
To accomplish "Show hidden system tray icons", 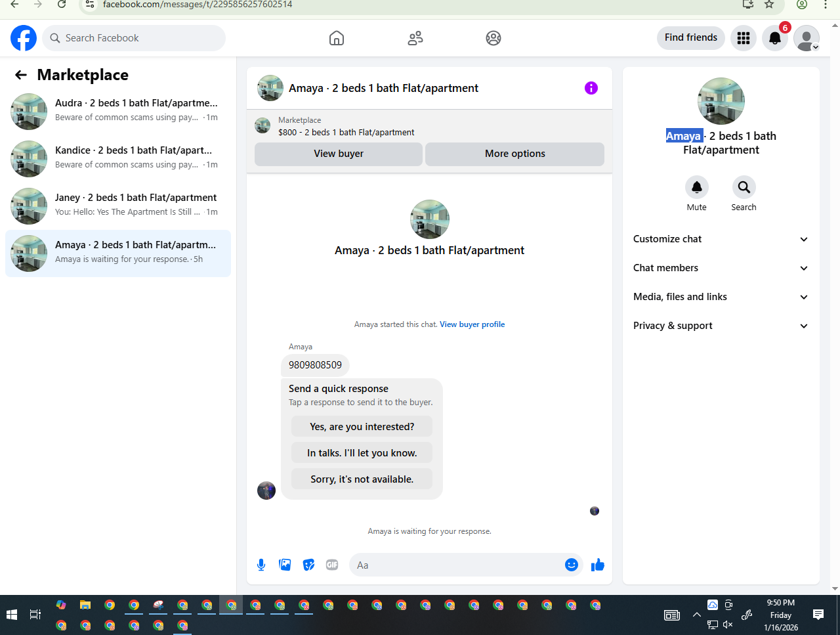I will tap(696, 615).
